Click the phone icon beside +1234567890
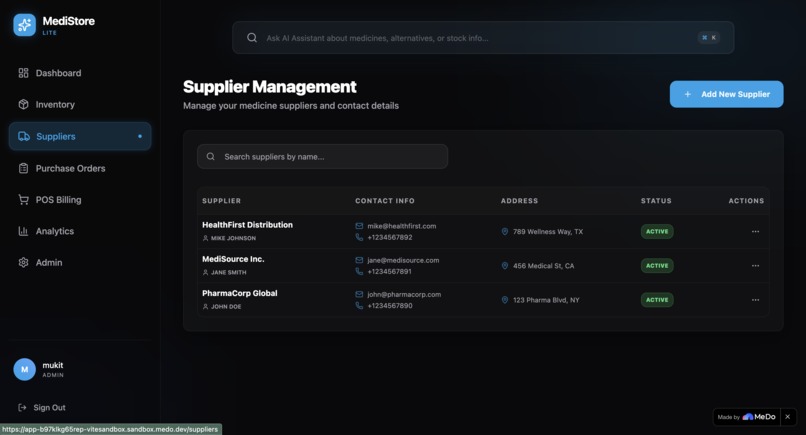 tap(359, 305)
